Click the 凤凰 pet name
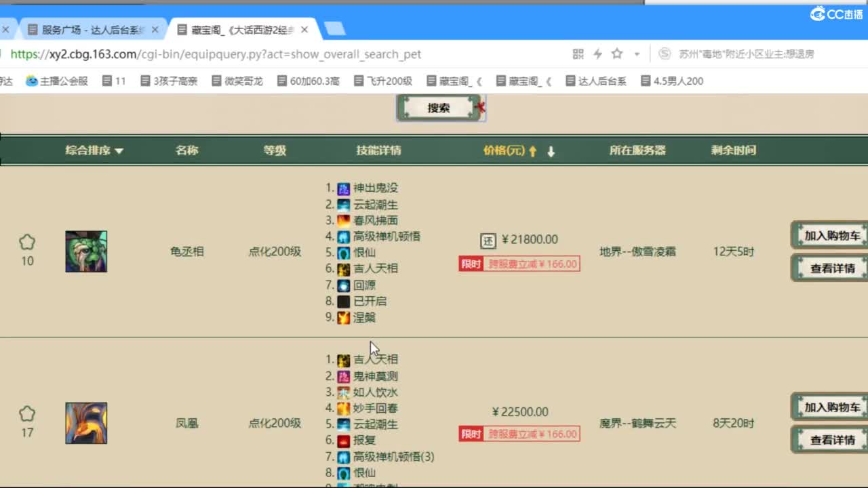The width and height of the screenshot is (868, 488). click(x=187, y=423)
